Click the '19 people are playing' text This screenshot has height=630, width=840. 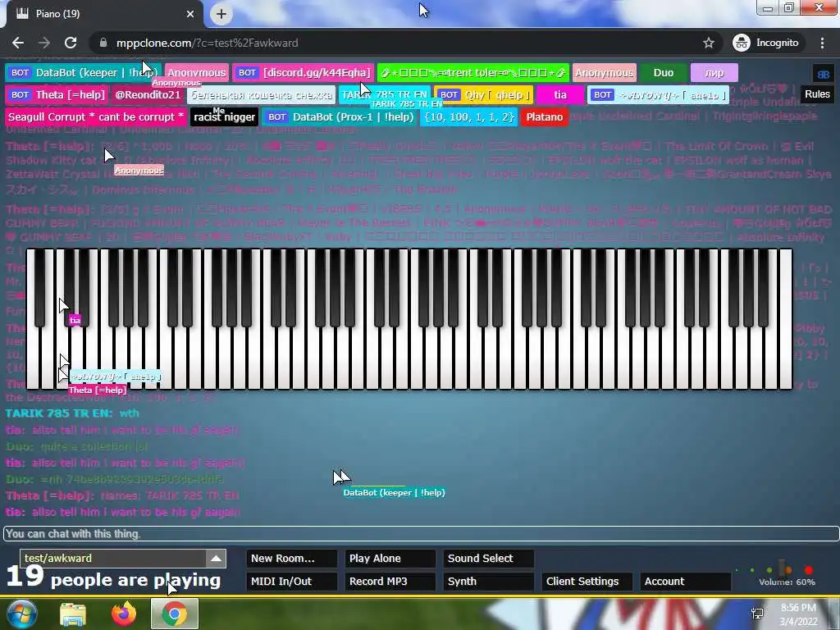click(x=113, y=578)
